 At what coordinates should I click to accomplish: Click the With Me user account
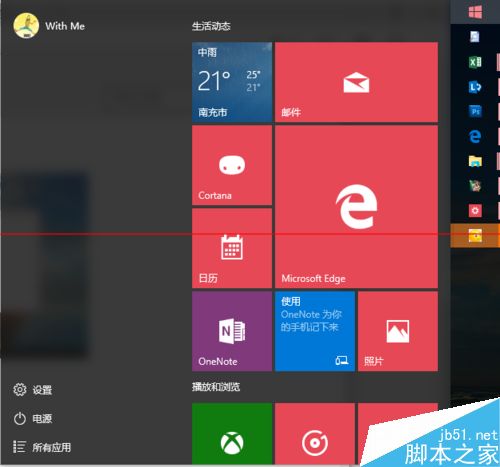coord(49,26)
